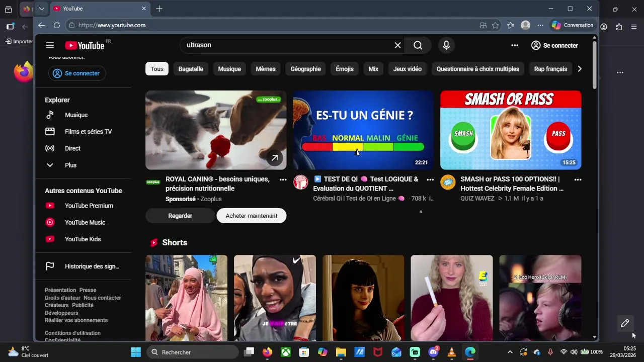Image resolution: width=644 pixels, height=362 pixels.
Task: Run the search with the magnifier button
Action: 418,45
